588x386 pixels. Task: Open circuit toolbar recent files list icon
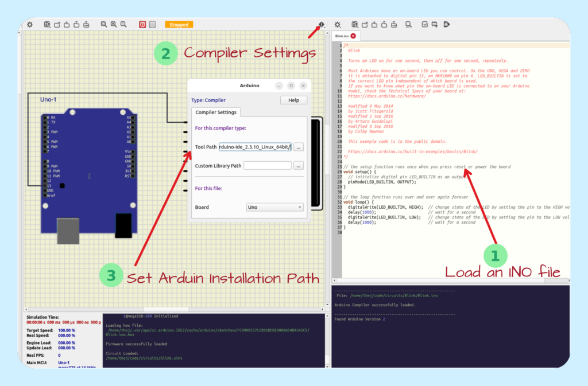[x=47, y=25]
